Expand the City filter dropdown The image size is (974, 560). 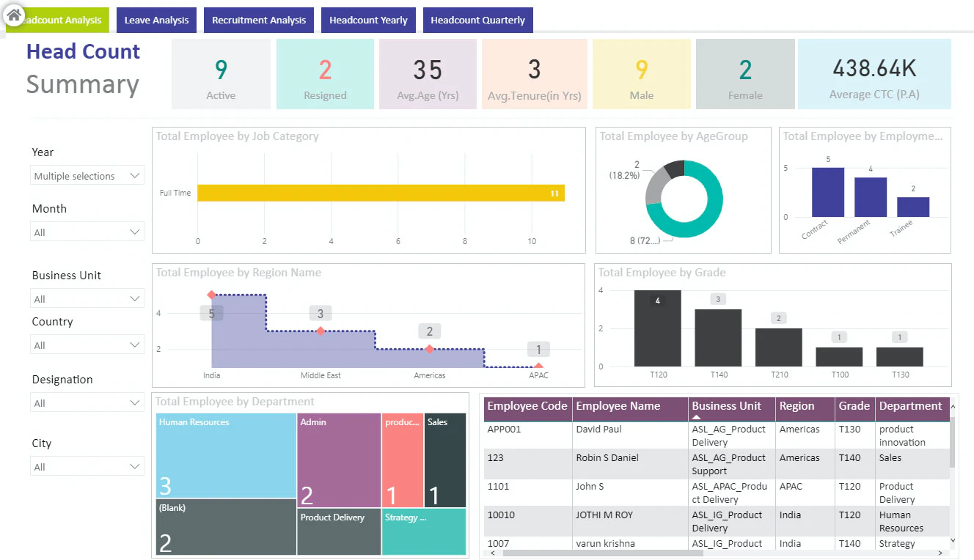click(87, 467)
